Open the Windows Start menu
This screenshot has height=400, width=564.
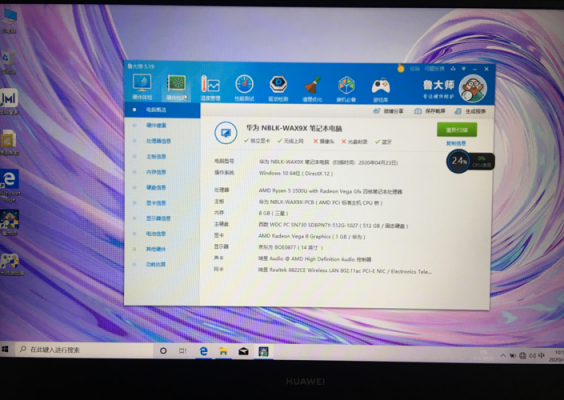tap(5, 349)
